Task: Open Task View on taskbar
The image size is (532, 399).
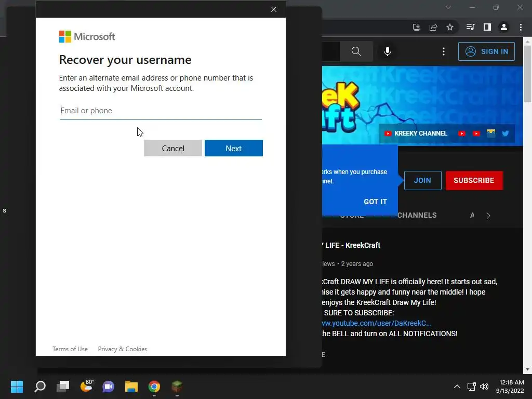Action: 63,387
